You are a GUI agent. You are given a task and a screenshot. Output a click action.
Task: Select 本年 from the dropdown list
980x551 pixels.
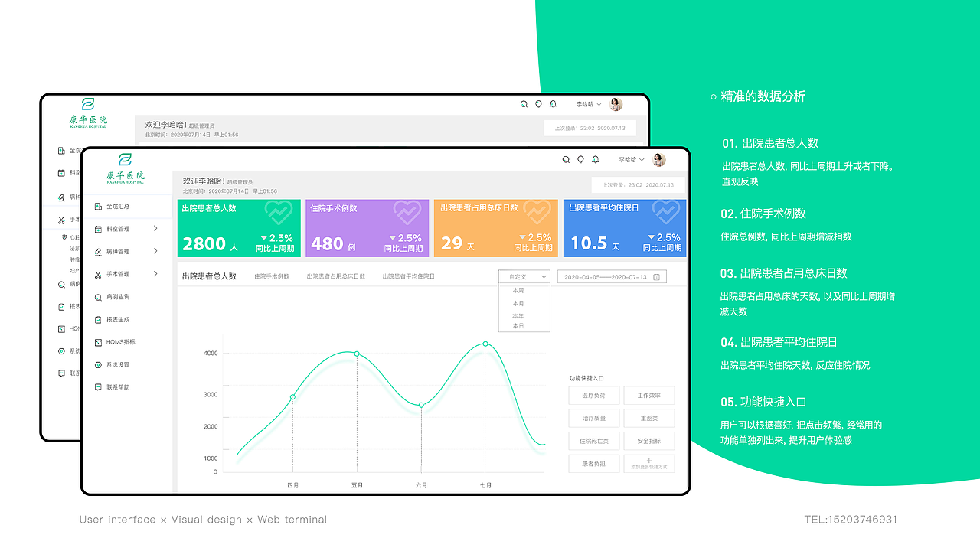pyautogui.click(x=518, y=316)
